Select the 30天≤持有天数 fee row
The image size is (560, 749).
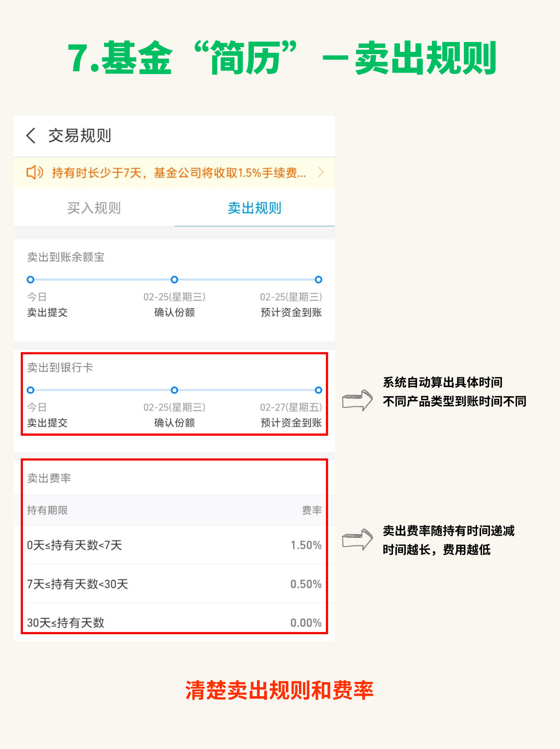click(x=174, y=623)
